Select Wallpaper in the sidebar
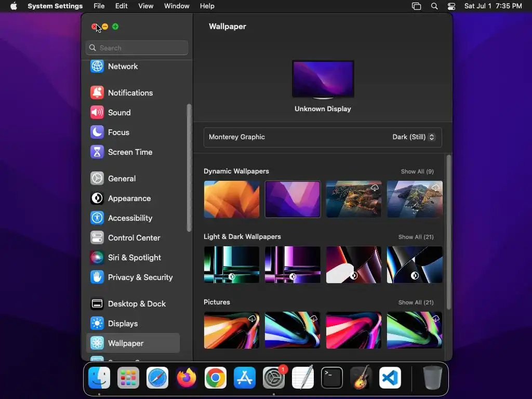 [x=133, y=343]
